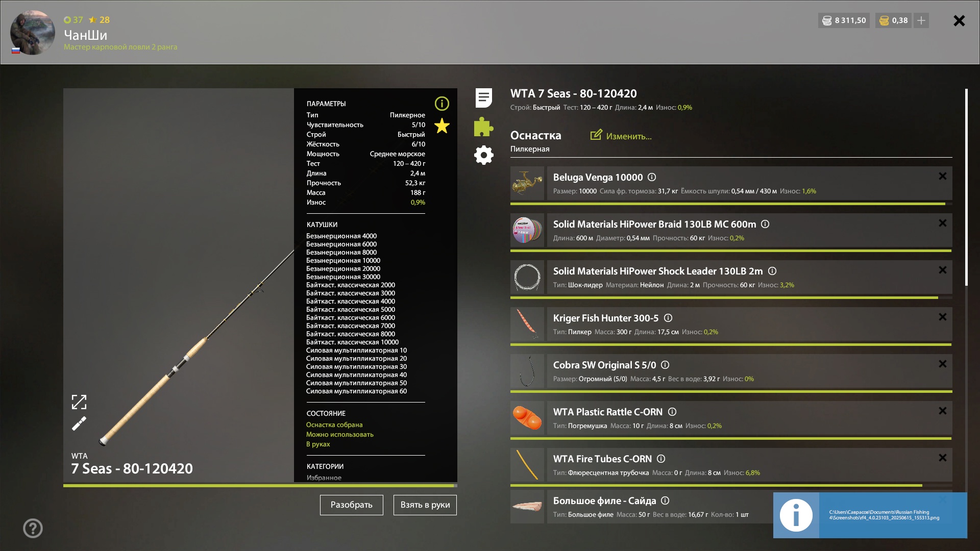Click the Kriger Fish Hunter 300-5 name
This screenshot has height=551, width=980.
coord(606,318)
